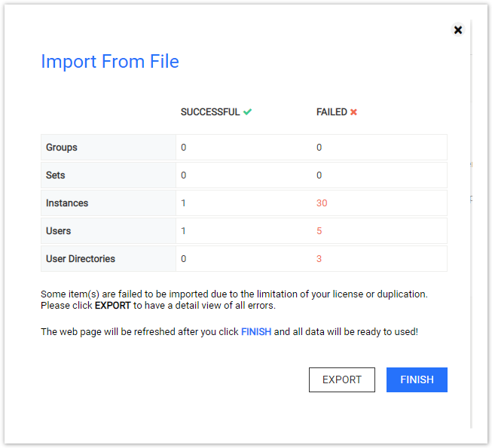Click the bold EXPORT word in message
Screen dimensions: 492x448
coord(113,306)
